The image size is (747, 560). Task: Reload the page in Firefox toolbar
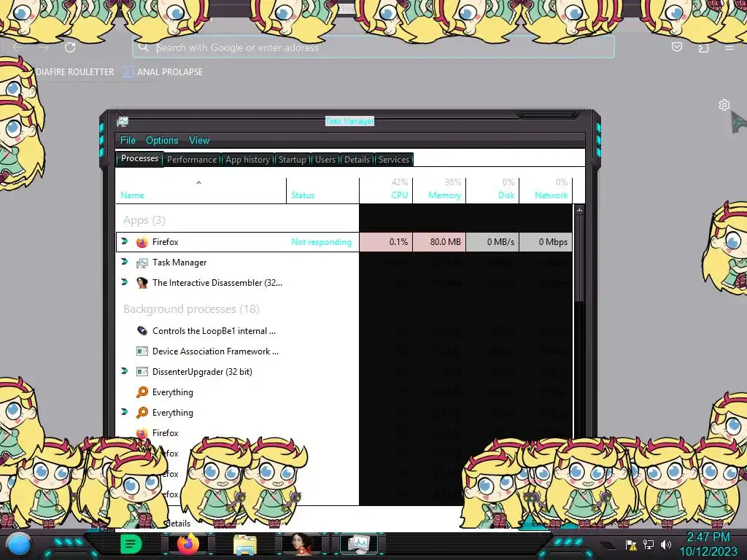click(70, 47)
